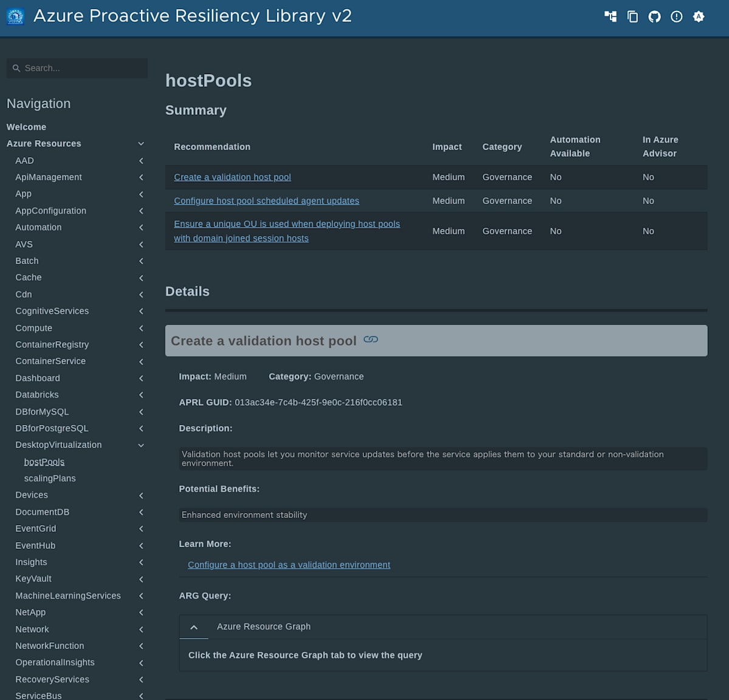The height and width of the screenshot is (700, 729).
Task: Click the copy pages icon in the header
Action: [632, 16]
